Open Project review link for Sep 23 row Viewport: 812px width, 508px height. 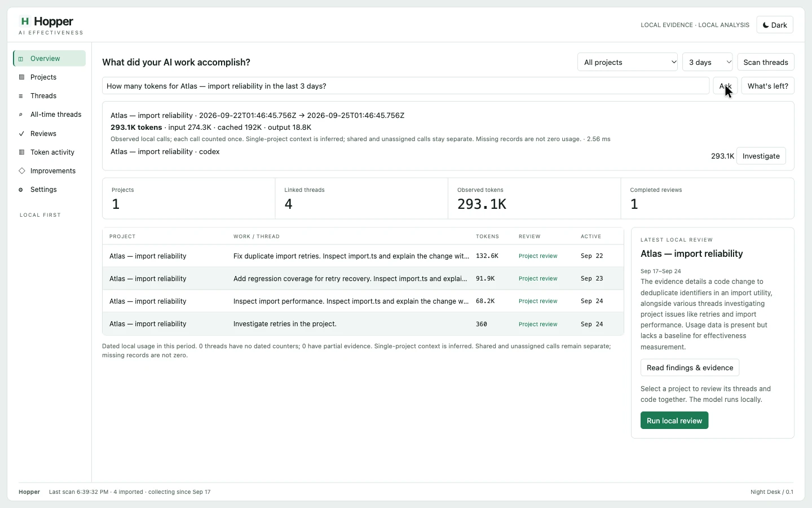click(538, 279)
